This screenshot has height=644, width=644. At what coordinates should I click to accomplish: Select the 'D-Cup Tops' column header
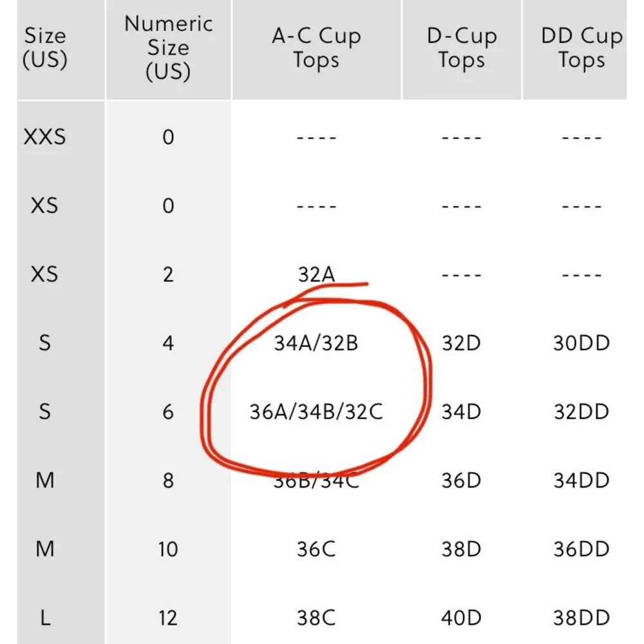(461, 48)
